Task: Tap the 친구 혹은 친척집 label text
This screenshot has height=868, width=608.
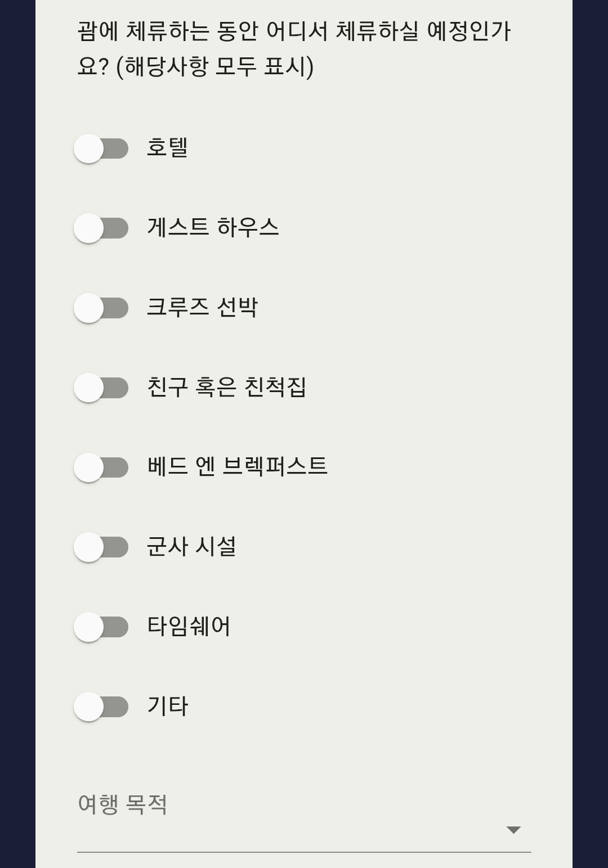Action: [x=226, y=387]
